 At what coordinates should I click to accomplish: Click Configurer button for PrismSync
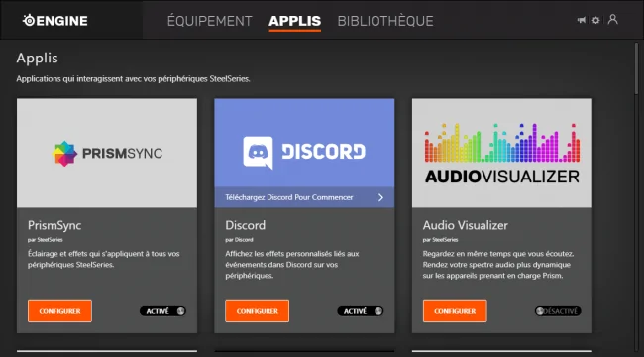click(x=60, y=311)
